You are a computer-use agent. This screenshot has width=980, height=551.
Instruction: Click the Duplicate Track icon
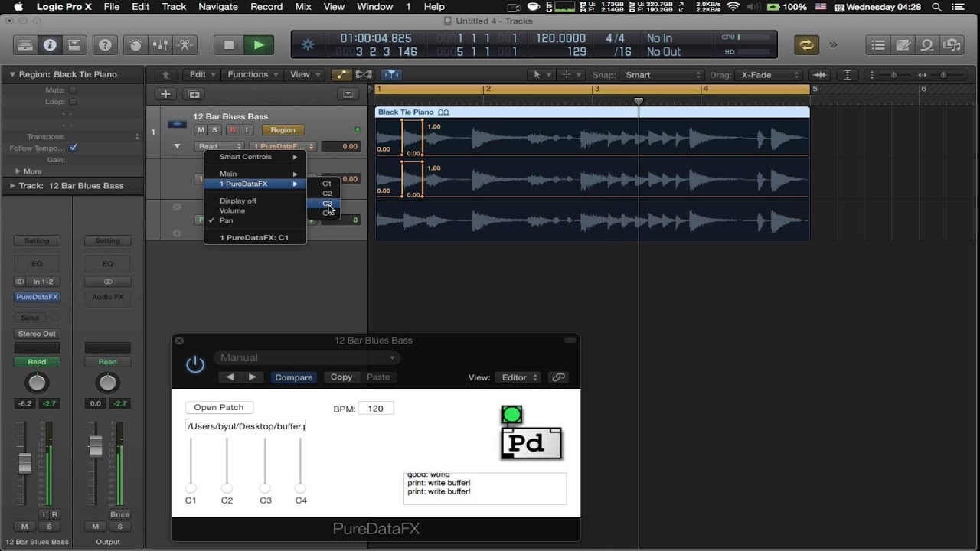pos(194,94)
